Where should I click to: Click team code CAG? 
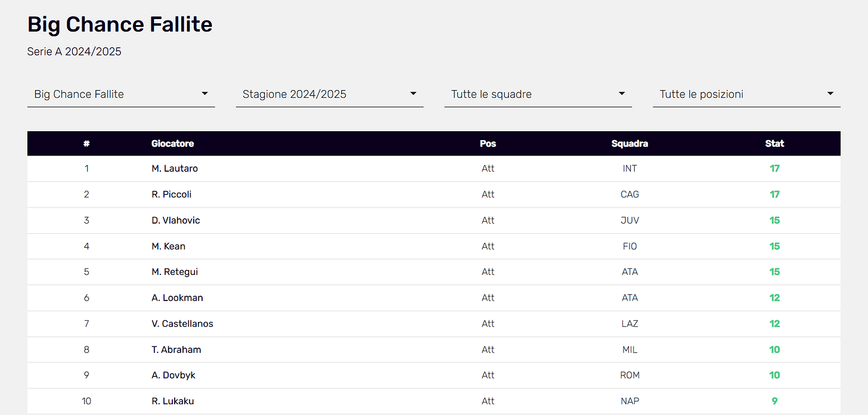[x=630, y=194]
